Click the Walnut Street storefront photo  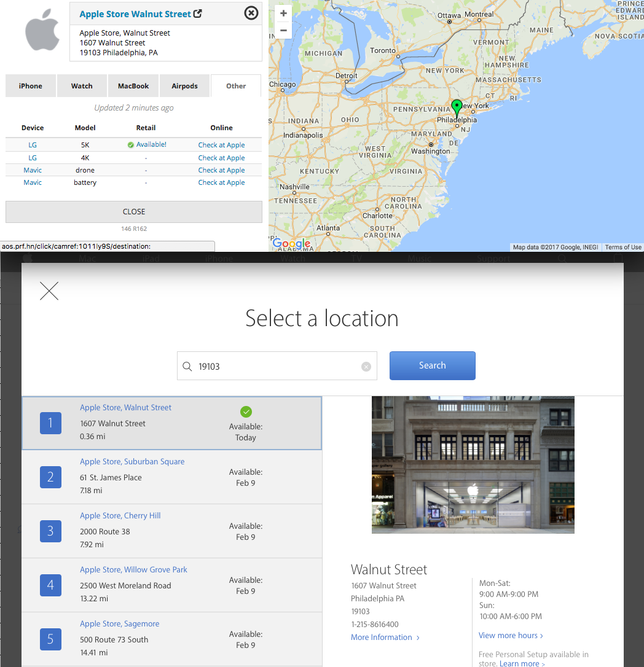473,465
